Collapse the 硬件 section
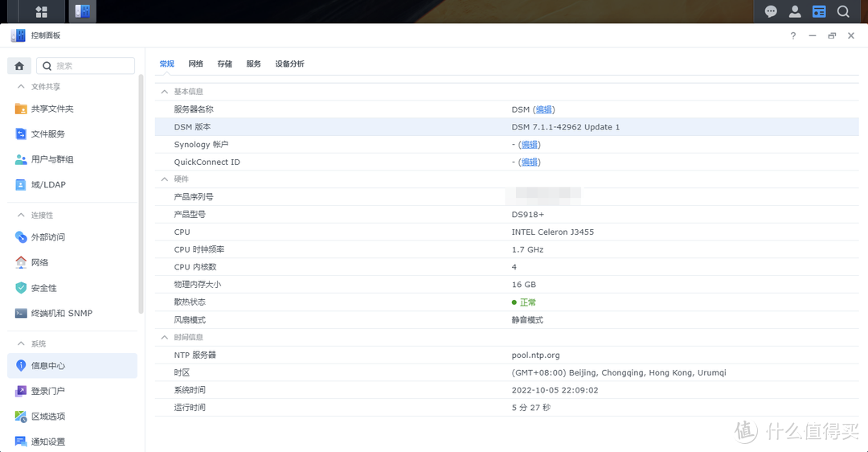 point(165,179)
